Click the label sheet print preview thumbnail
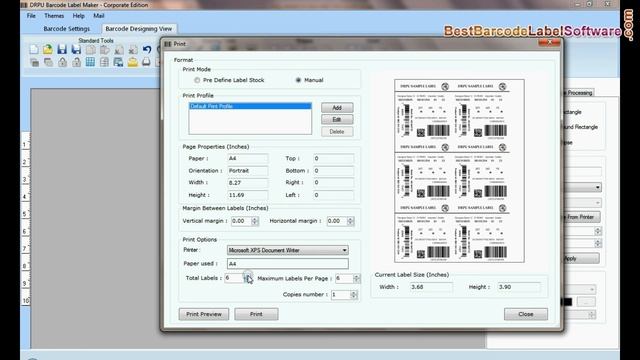The width and height of the screenshot is (640, 360). [x=459, y=171]
